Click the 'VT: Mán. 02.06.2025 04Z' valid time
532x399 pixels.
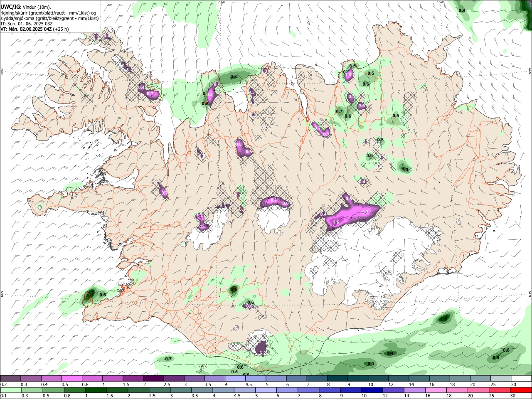click(x=26, y=29)
